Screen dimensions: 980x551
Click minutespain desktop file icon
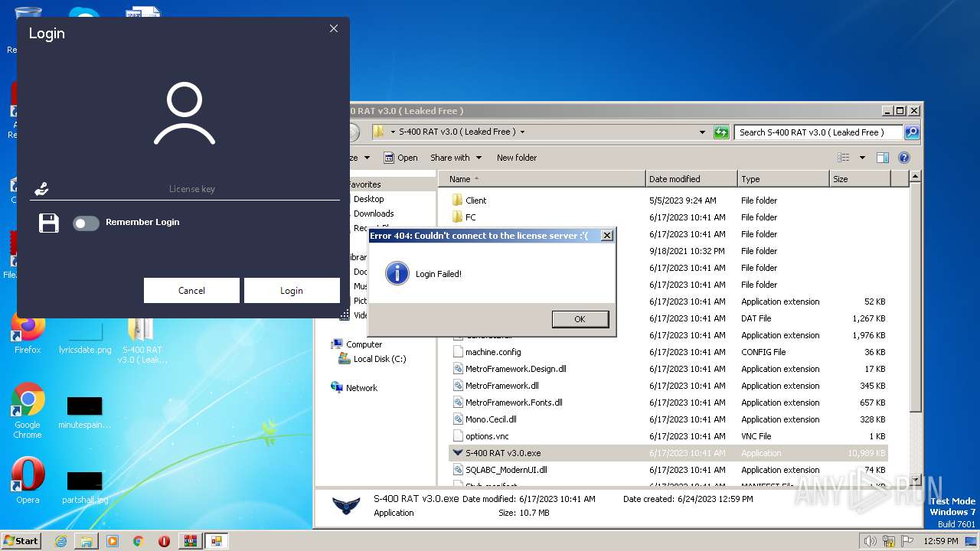tap(84, 413)
